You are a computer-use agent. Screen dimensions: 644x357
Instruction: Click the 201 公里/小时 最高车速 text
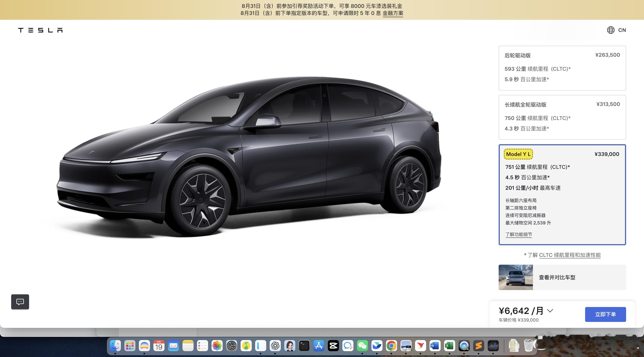tap(533, 188)
